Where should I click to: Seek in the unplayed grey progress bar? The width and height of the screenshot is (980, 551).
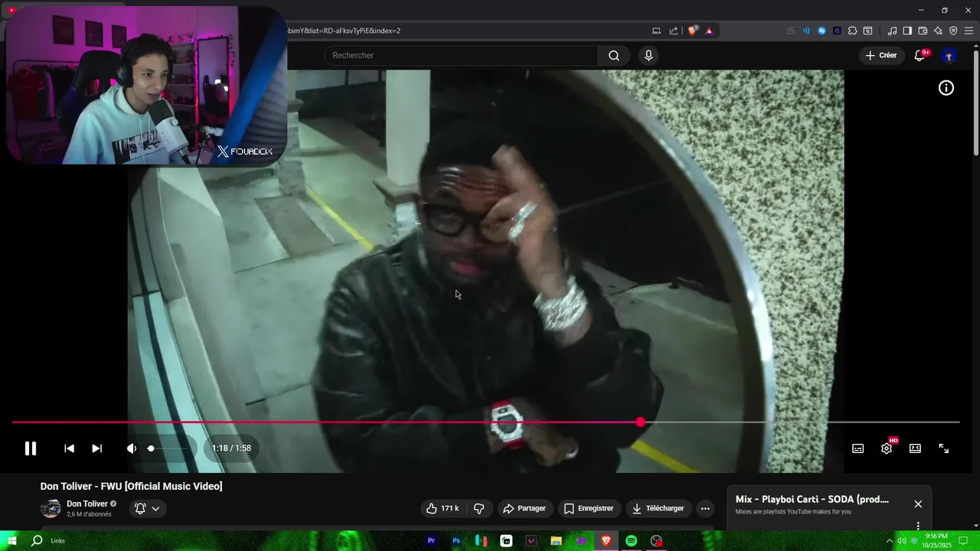(802, 422)
